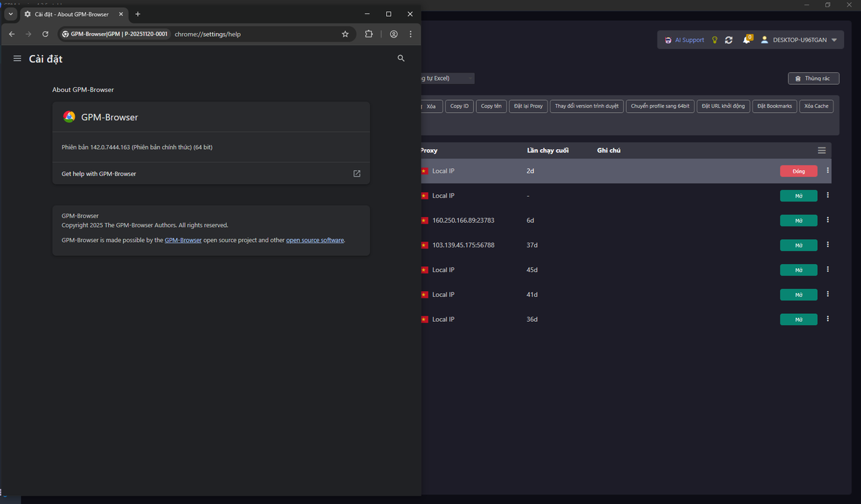Go back with the browser back arrow
The width and height of the screenshot is (861, 504).
[11, 34]
